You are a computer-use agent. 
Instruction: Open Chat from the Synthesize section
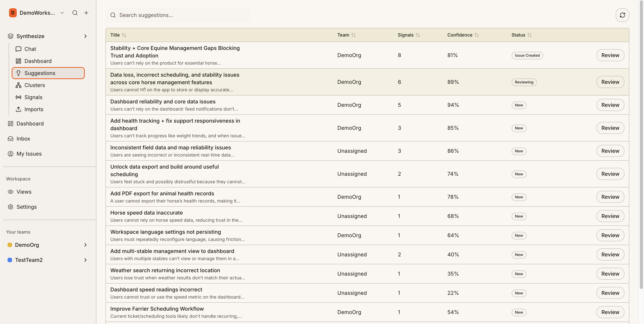[30, 49]
